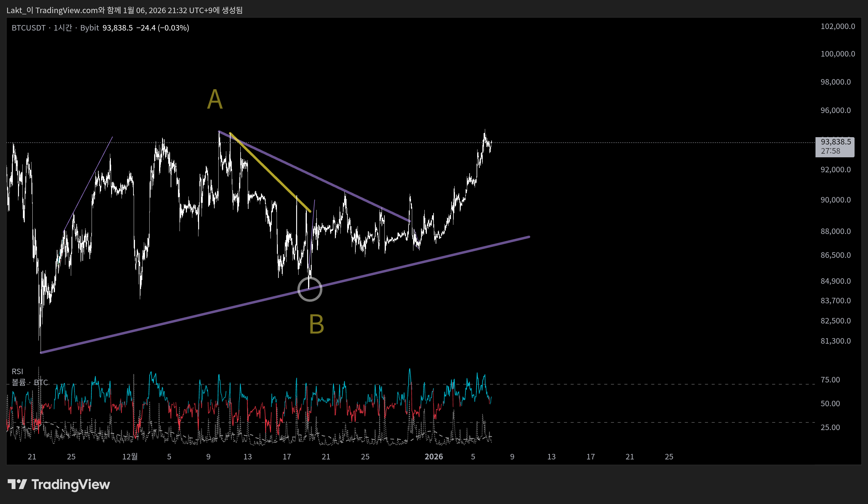
Task: Click the RSI 25.00 scale label
Action: point(830,427)
